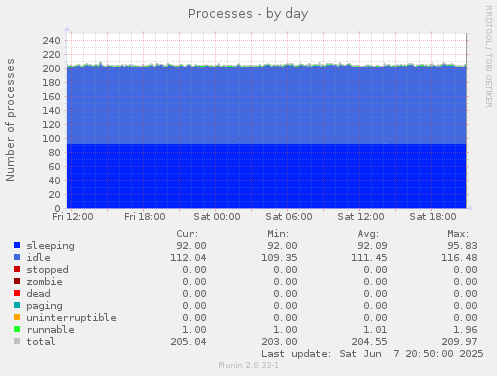
Task: Click the 'Fri 18:00' x-axis label
Action: (x=145, y=217)
